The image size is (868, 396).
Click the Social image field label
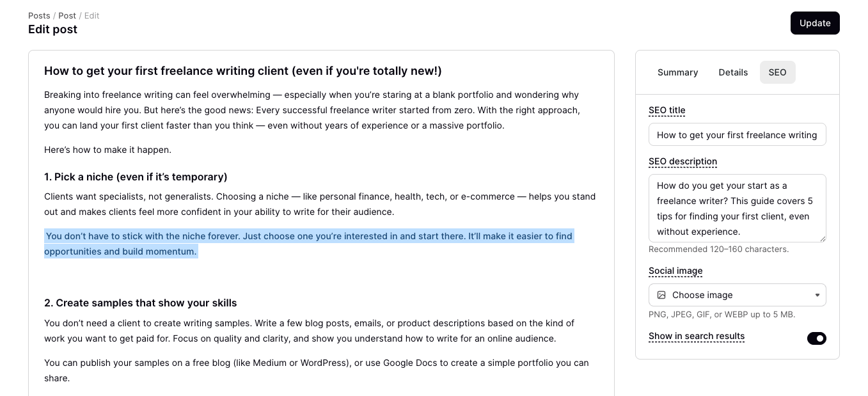[x=675, y=271]
